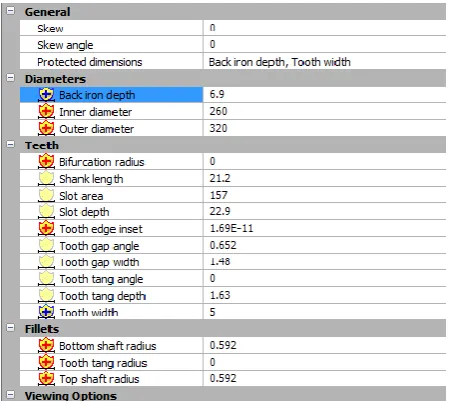The width and height of the screenshot is (455, 408).
Task: Select the Tooth gap width label
Action: click(x=99, y=262)
